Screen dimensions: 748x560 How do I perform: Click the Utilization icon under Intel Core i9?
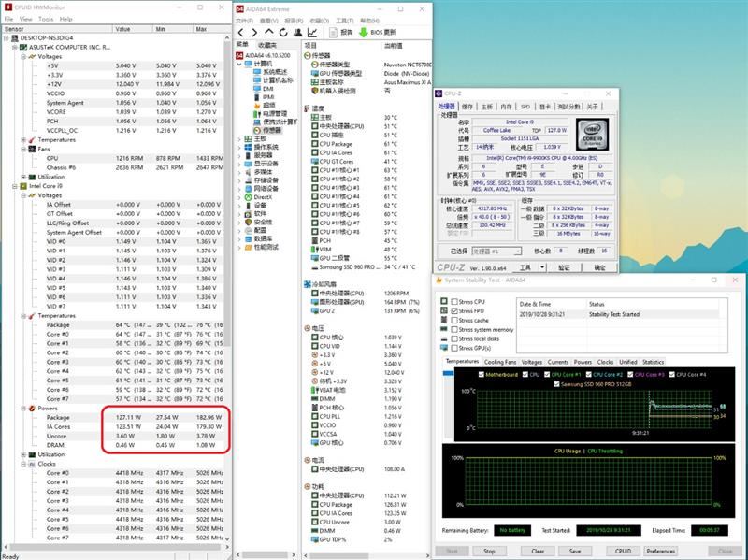pyautogui.click(x=32, y=454)
